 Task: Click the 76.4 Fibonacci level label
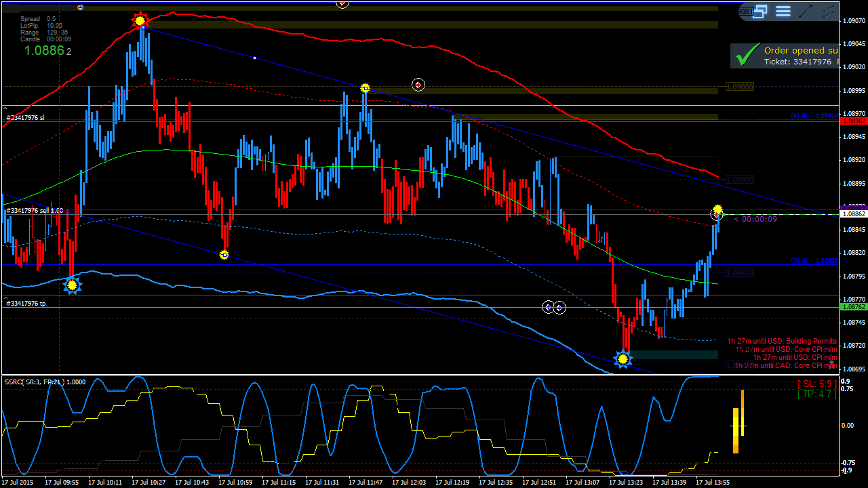pyautogui.click(x=814, y=261)
